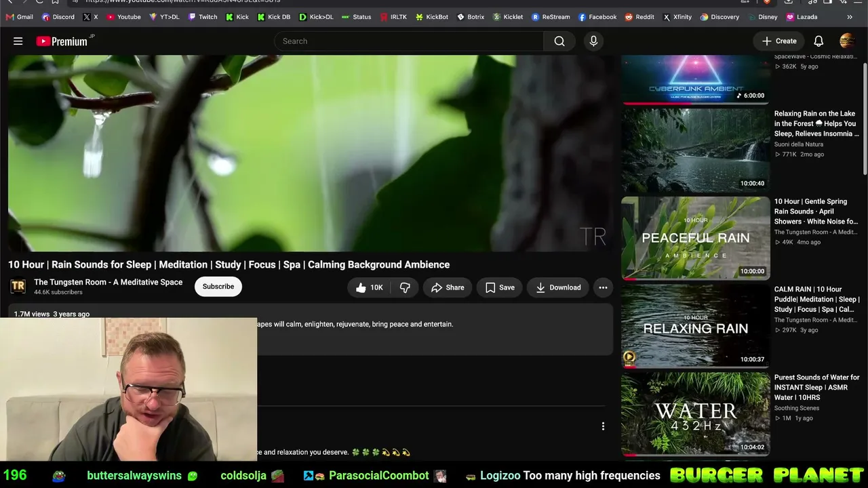
Task: Start voice search with the microphone
Action: click(593, 41)
